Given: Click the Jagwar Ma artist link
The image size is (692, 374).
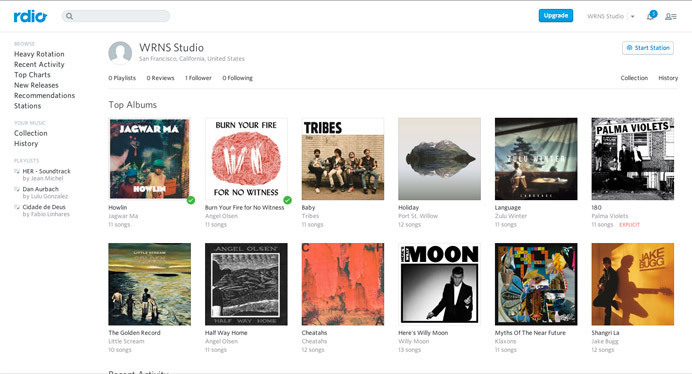Looking at the screenshot, I should (x=123, y=216).
